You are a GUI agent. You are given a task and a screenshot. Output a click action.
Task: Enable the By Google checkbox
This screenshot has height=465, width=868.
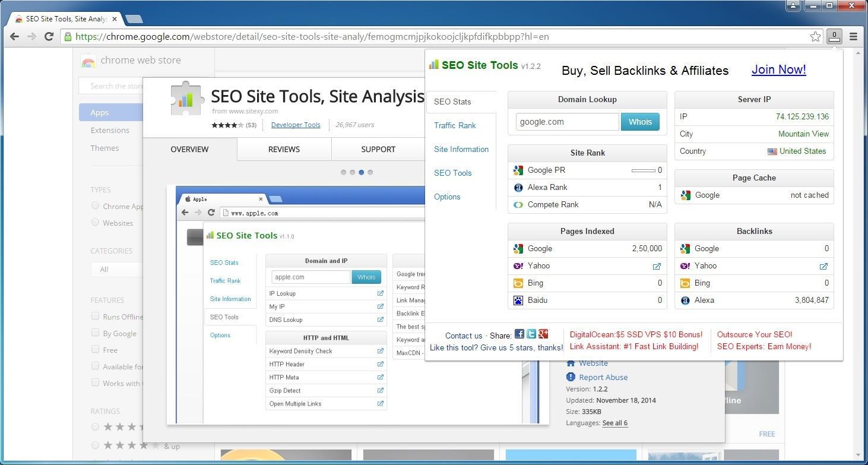[95, 333]
